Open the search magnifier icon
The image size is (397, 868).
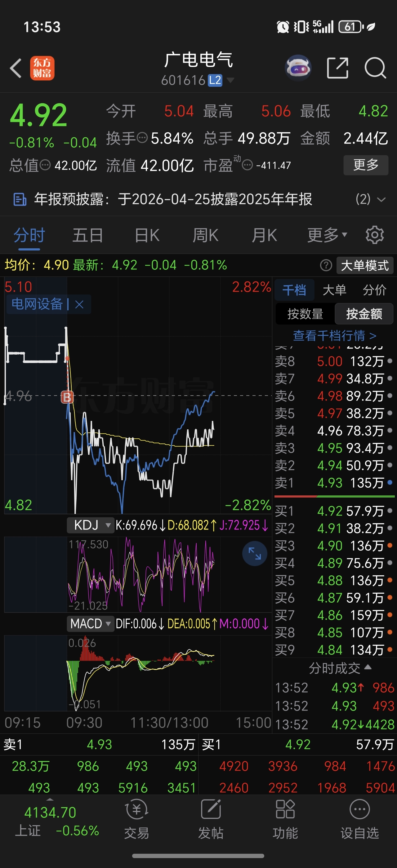[375, 68]
